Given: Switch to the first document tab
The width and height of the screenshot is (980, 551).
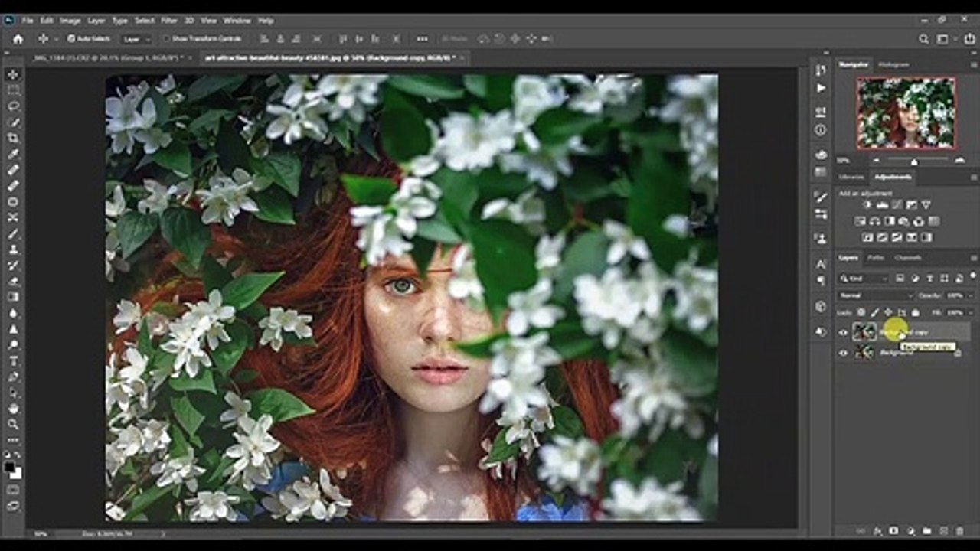Looking at the screenshot, I should coord(110,57).
